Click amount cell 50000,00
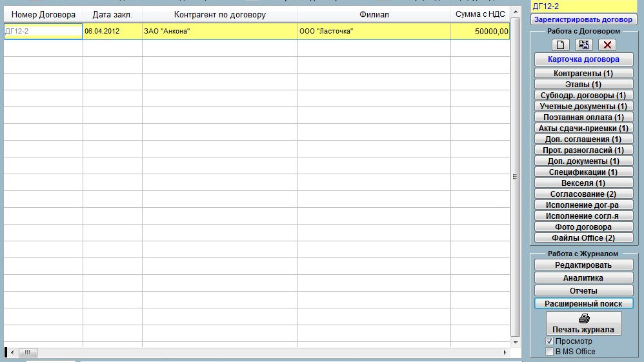This screenshot has width=644, height=362. point(479,31)
